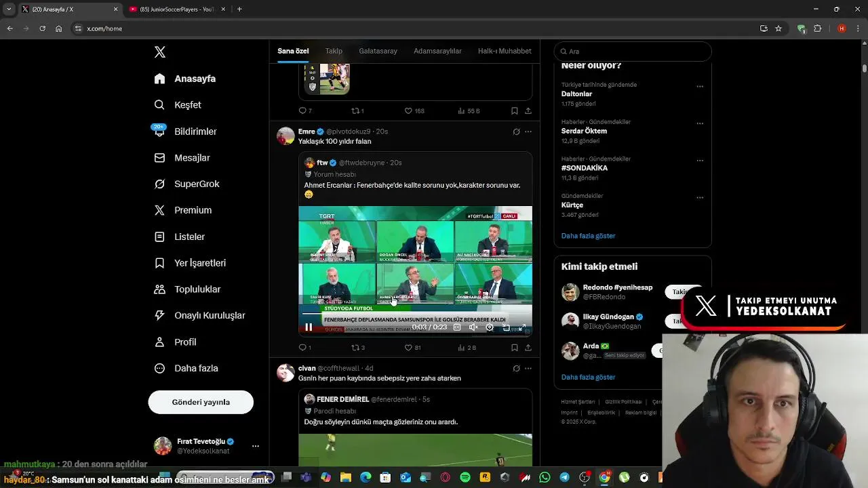Bookmark the post with 55 B views
Image resolution: width=868 pixels, height=488 pixels.
pyautogui.click(x=515, y=110)
